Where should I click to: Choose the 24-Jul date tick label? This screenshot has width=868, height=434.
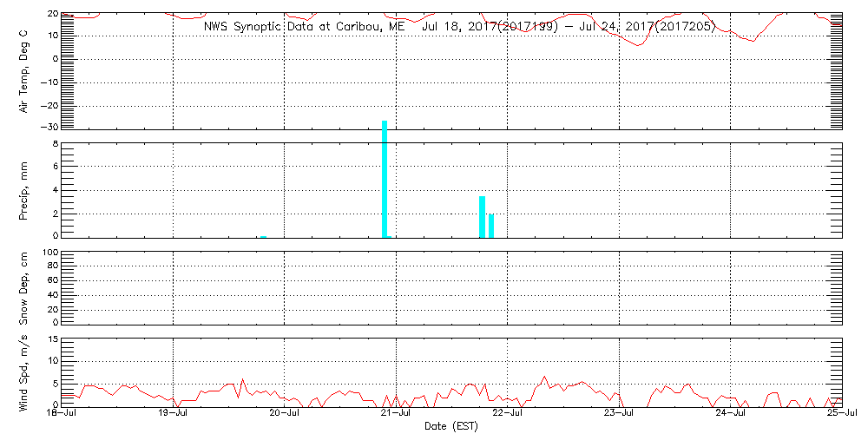tap(730, 415)
